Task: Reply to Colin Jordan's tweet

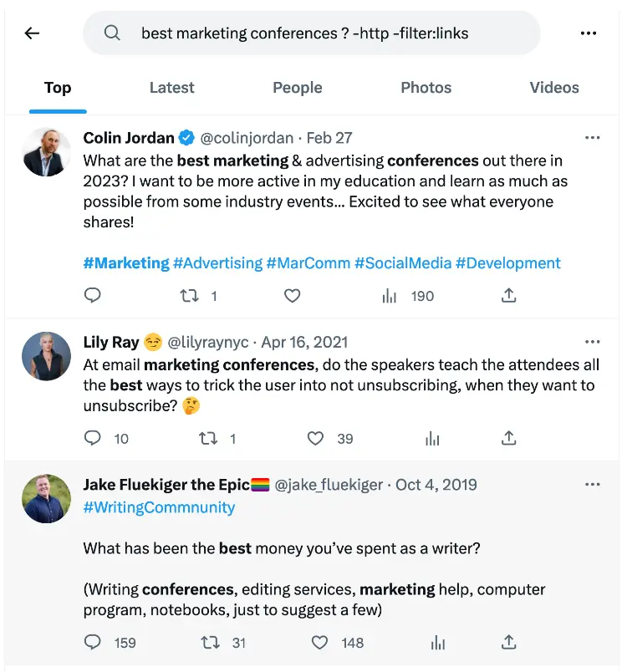Action: tap(92, 295)
